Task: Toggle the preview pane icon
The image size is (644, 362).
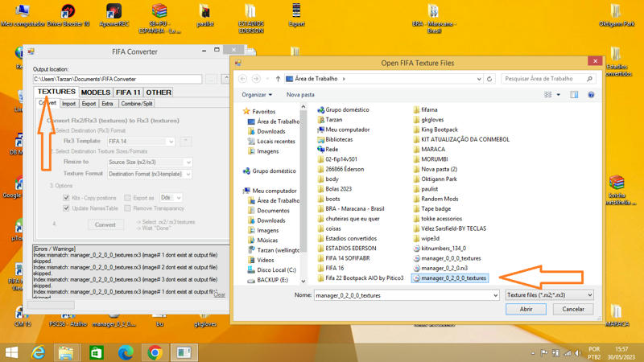Action: pos(574,95)
